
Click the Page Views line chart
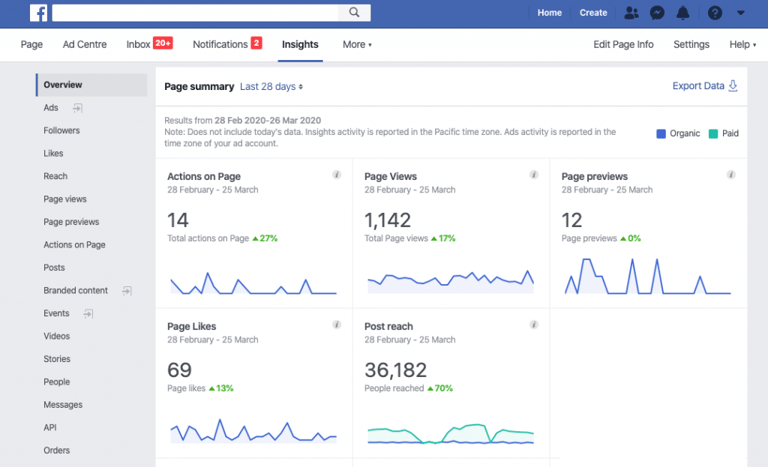click(451, 281)
